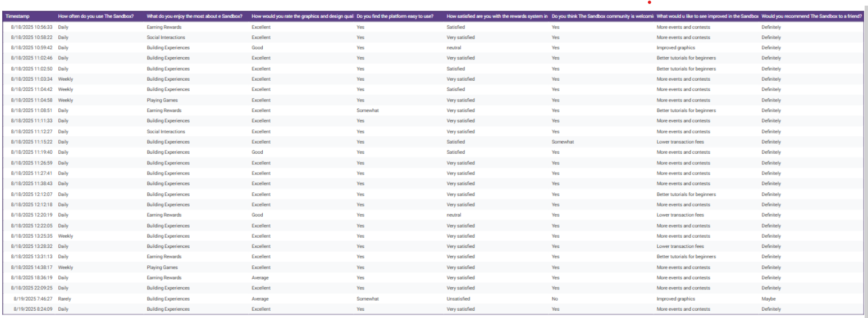Screen dimensions: 868x318
Task: Select timestamp 8/18/2025 11:03:34
Action: pos(31,79)
